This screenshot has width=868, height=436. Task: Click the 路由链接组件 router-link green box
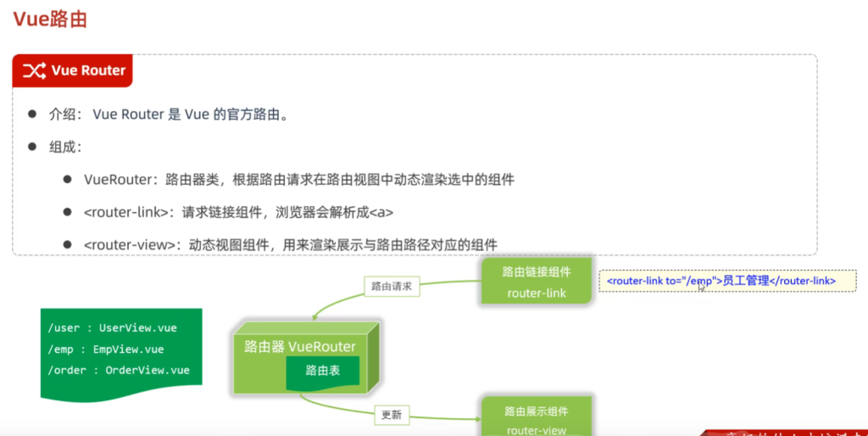coord(537,282)
